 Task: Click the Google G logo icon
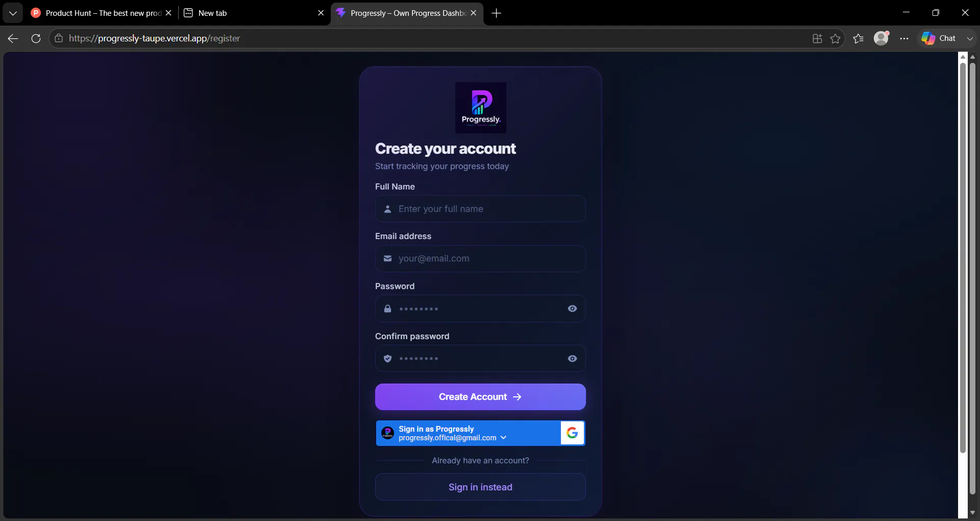(572, 433)
